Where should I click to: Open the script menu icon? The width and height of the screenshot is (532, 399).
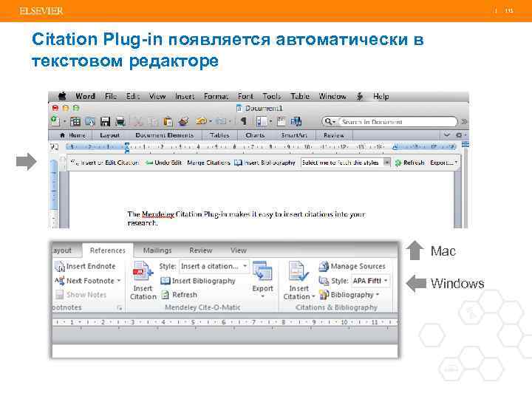(360, 96)
